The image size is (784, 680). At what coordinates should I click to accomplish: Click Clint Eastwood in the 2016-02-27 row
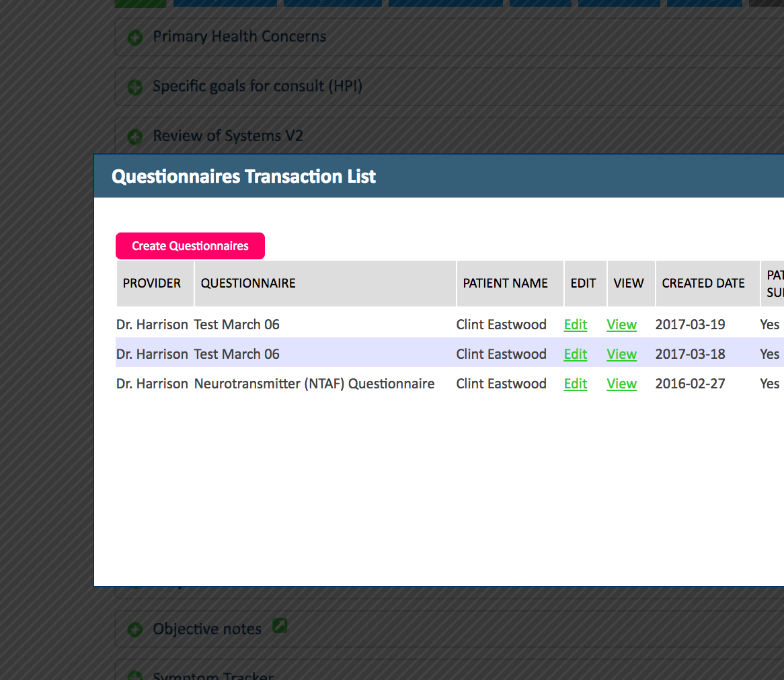tap(501, 384)
